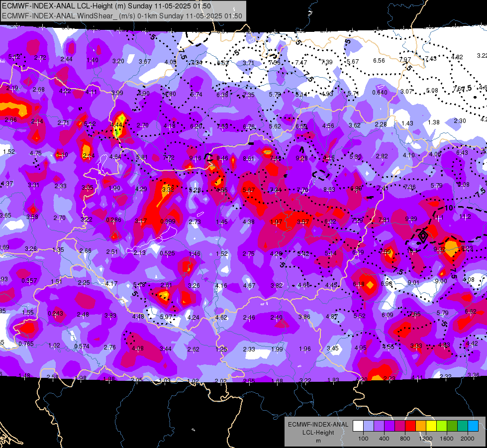This screenshot has width=487, height=448.
Task: Click the map value 9.01
Action: (x=413, y=282)
